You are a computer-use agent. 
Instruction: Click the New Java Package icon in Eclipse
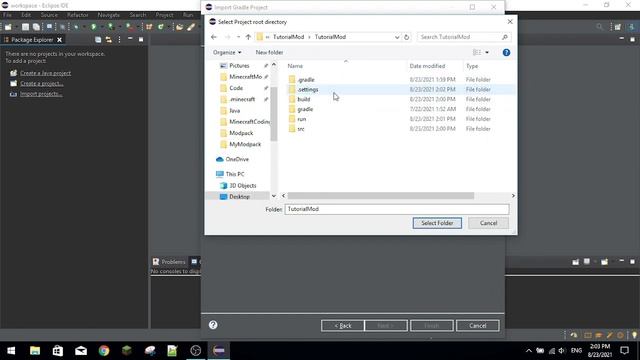pyautogui.click(x=149, y=27)
